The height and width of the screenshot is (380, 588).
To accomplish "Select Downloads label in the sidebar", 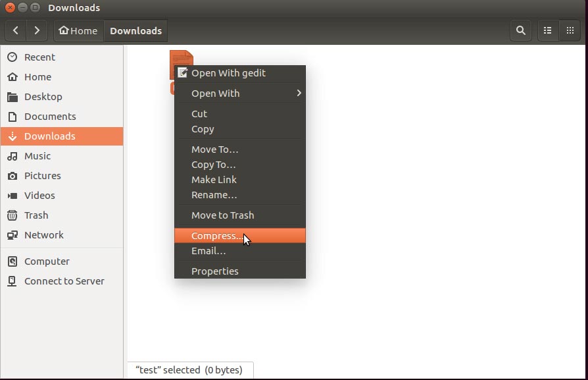I will click(x=50, y=136).
